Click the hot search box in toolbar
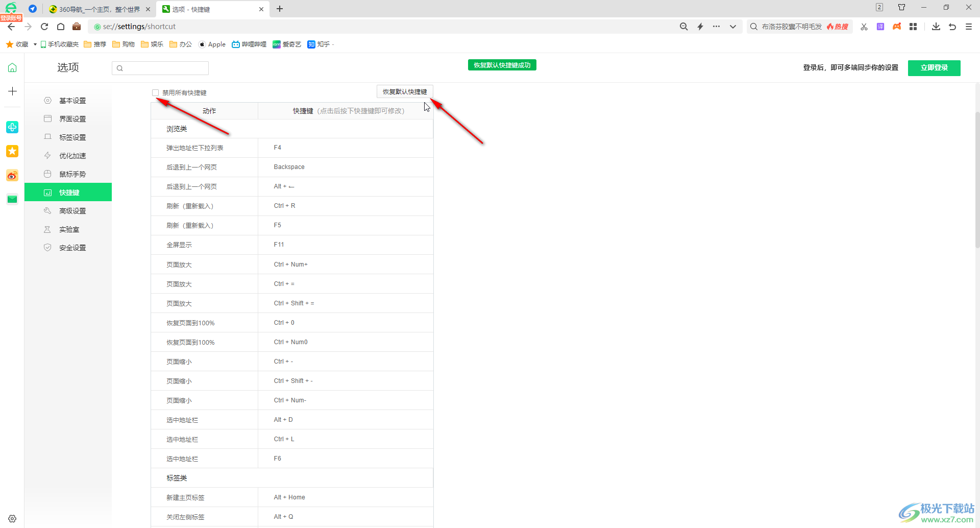The height and width of the screenshot is (528, 980). pyautogui.click(x=799, y=27)
